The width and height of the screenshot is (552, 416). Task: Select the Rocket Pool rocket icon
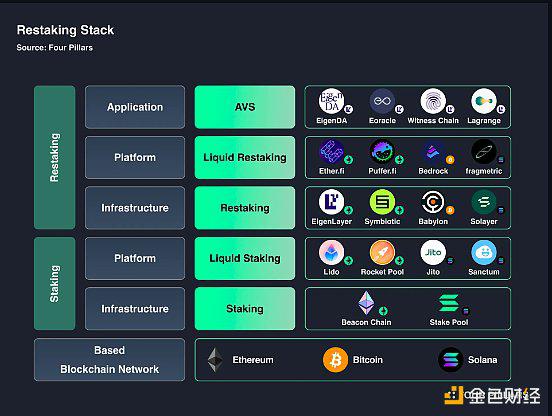click(382, 253)
